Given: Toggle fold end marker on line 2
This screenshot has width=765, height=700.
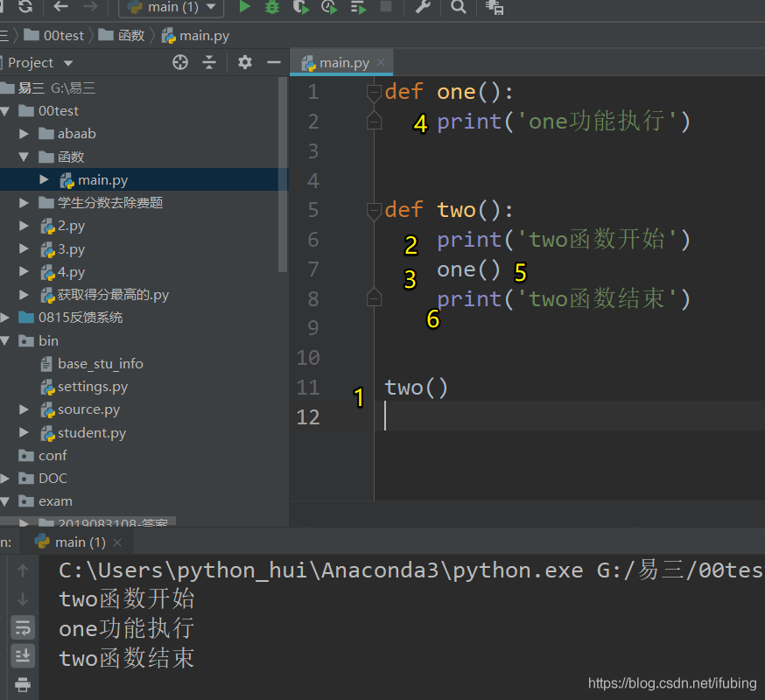Looking at the screenshot, I should coord(374,121).
